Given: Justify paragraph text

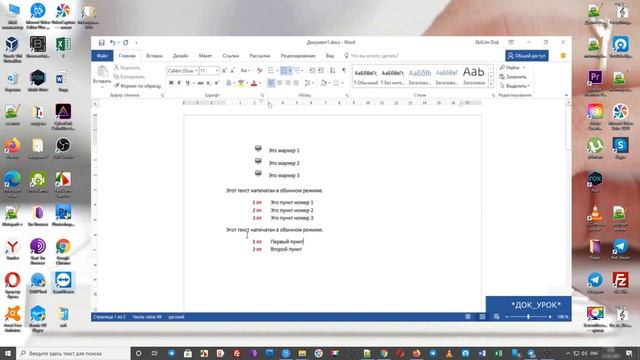Looking at the screenshot, I should (296, 83).
